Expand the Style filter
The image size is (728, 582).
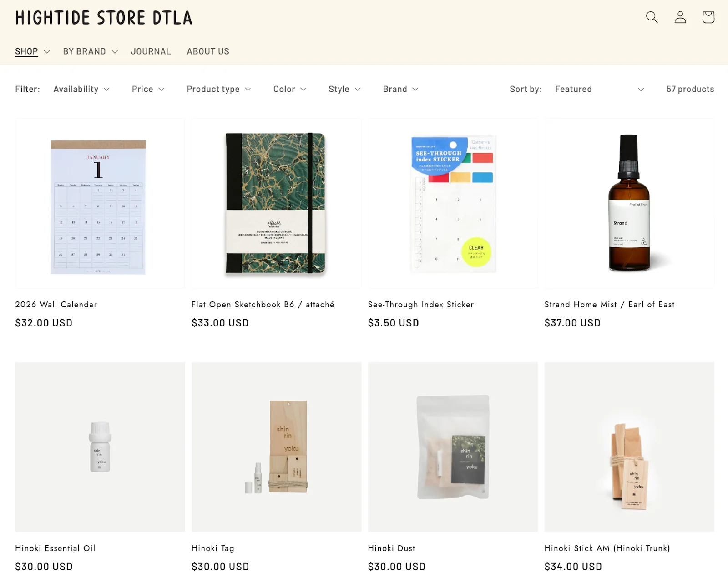click(344, 89)
